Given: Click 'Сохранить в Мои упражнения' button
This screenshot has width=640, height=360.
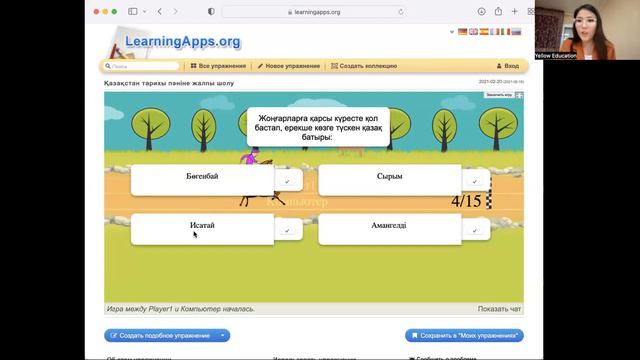Looking at the screenshot, I should coord(464,336).
